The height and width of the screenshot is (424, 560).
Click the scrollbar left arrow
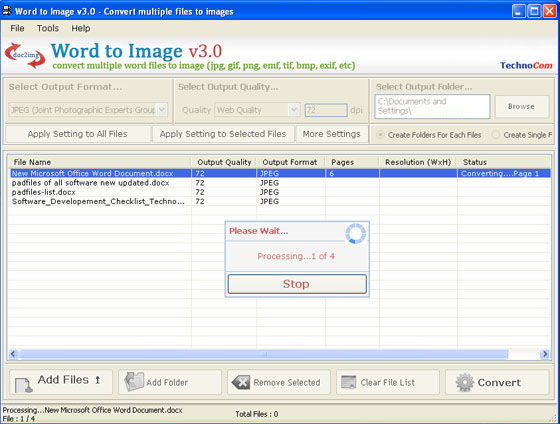pos(13,354)
